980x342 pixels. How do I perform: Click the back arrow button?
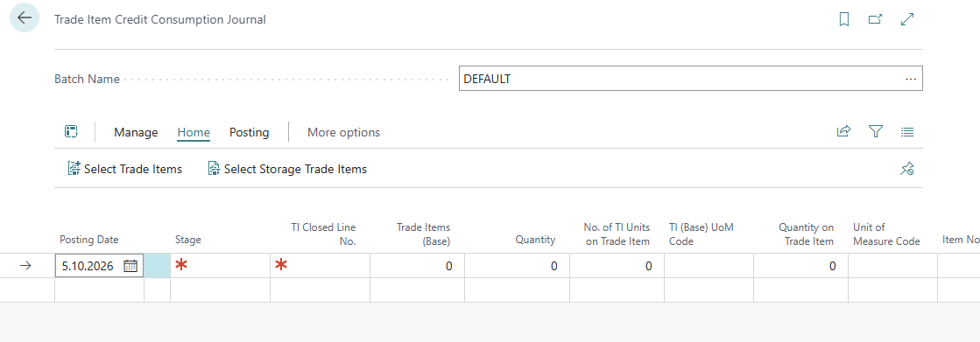point(25,18)
